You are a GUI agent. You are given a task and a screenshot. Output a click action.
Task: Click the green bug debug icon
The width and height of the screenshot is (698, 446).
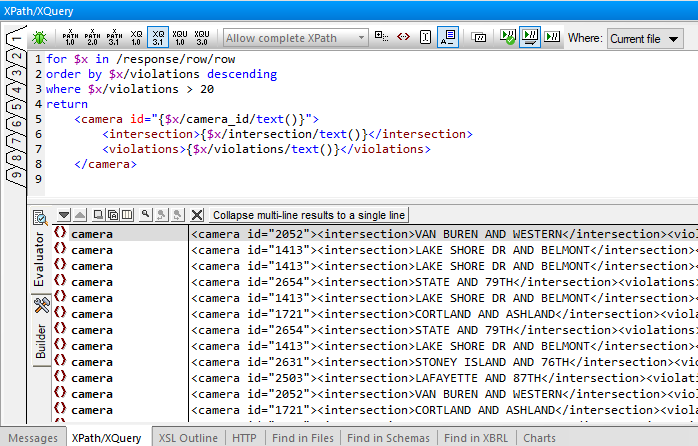39,38
